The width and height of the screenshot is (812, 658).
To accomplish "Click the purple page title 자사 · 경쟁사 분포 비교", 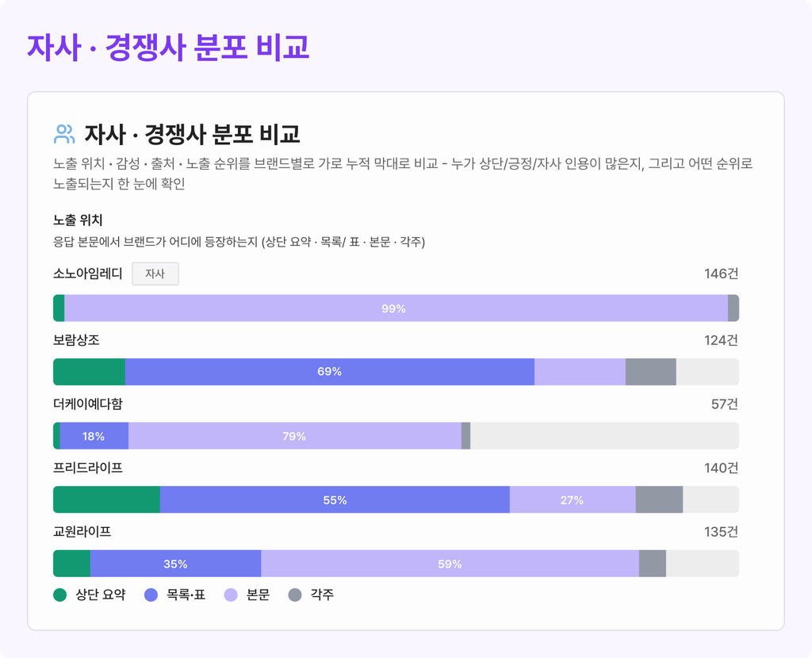I will point(168,47).
